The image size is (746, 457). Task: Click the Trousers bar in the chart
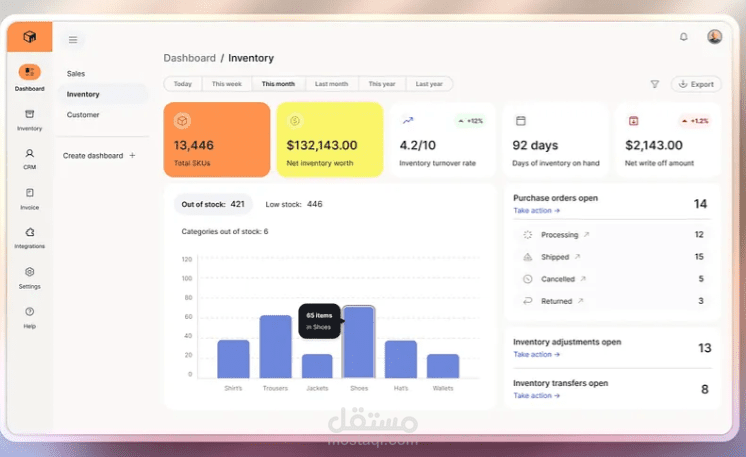pos(275,347)
